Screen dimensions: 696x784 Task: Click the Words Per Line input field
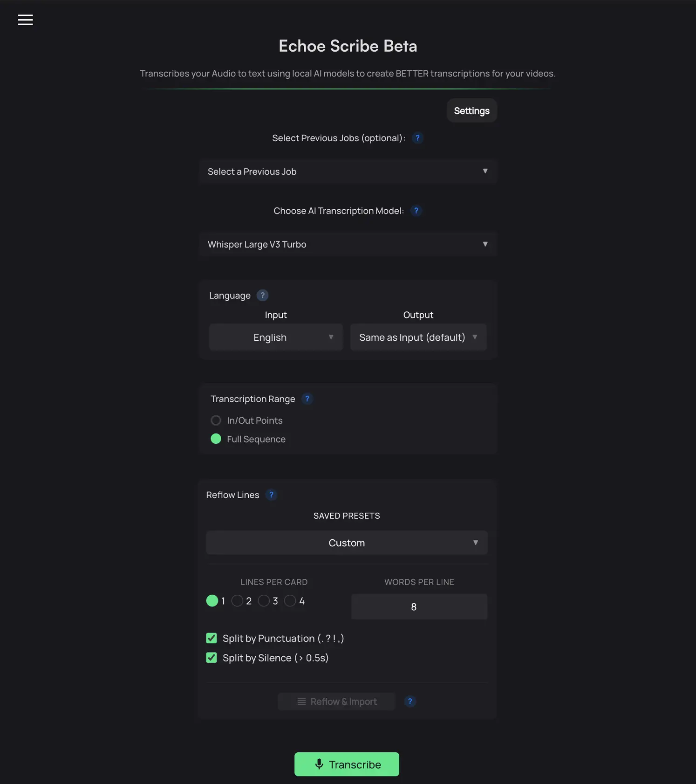pos(419,607)
